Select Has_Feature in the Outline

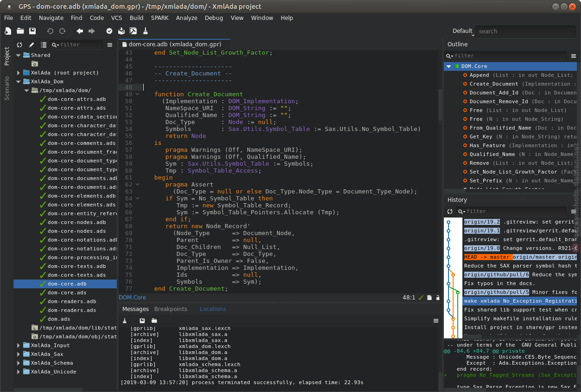click(487, 145)
